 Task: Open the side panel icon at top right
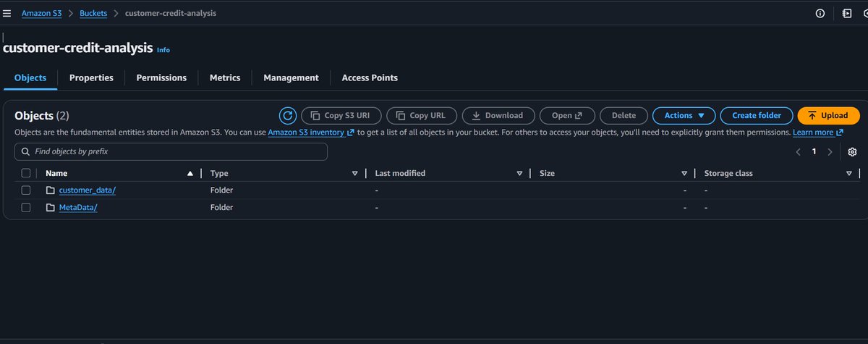click(846, 13)
